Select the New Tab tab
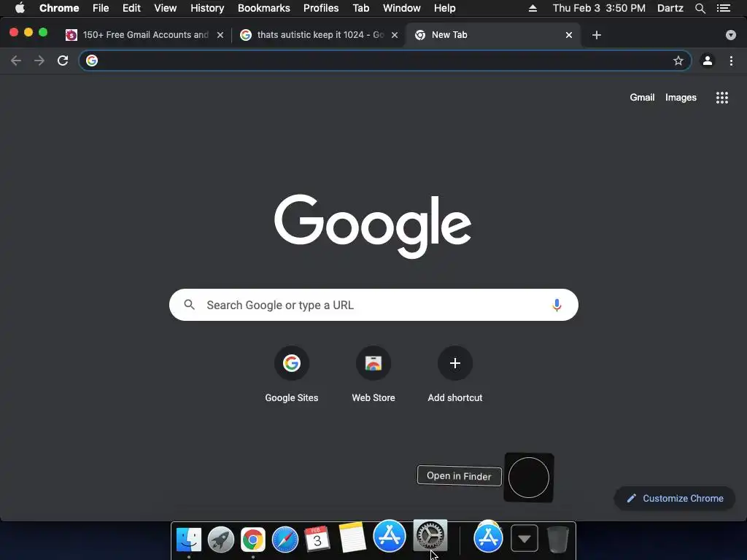747x560 pixels. (x=493, y=35)
